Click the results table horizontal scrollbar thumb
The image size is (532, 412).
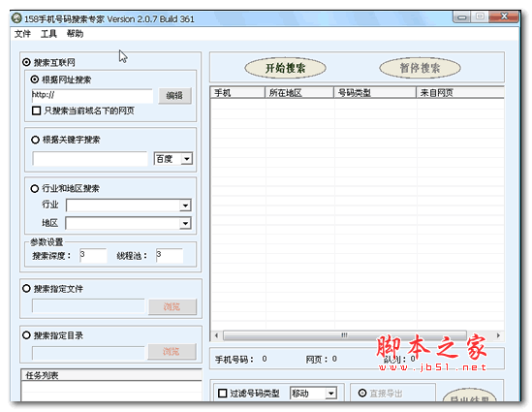pos(345,335)
